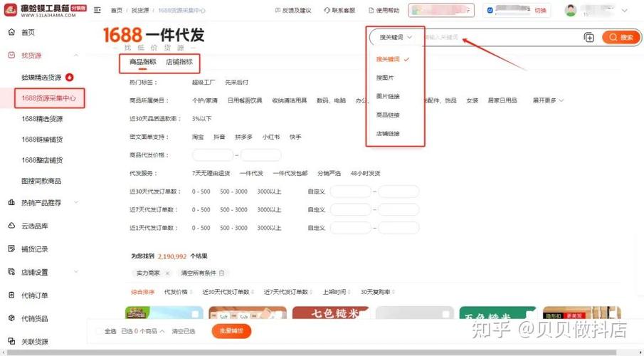Collapse the 找货源 sidebar group
644x356 pixels.
pyautogui.click(x=76, y=55)
